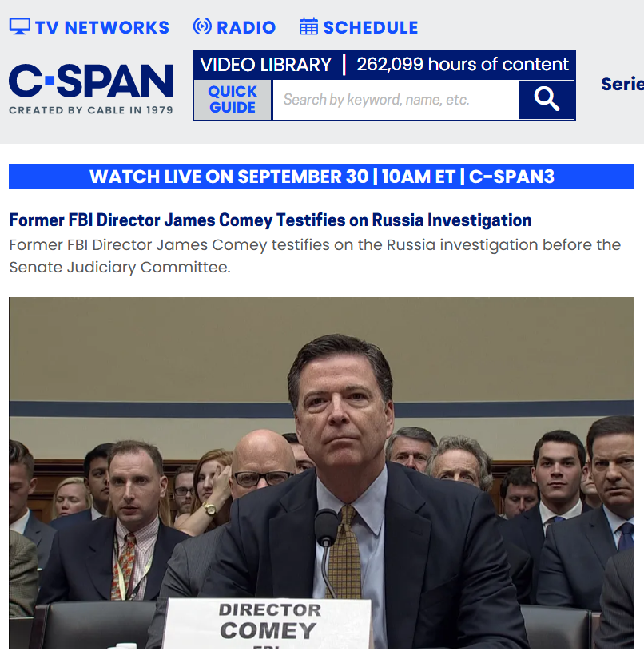Expand the partially visible Series menu

[x=622, y=84]
